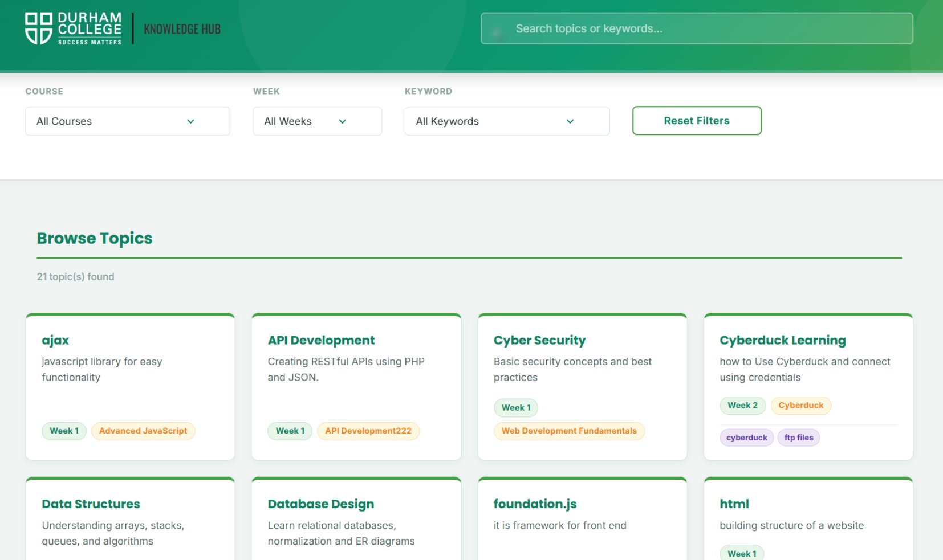Open the Database Design topic

[x=321, y=504]
